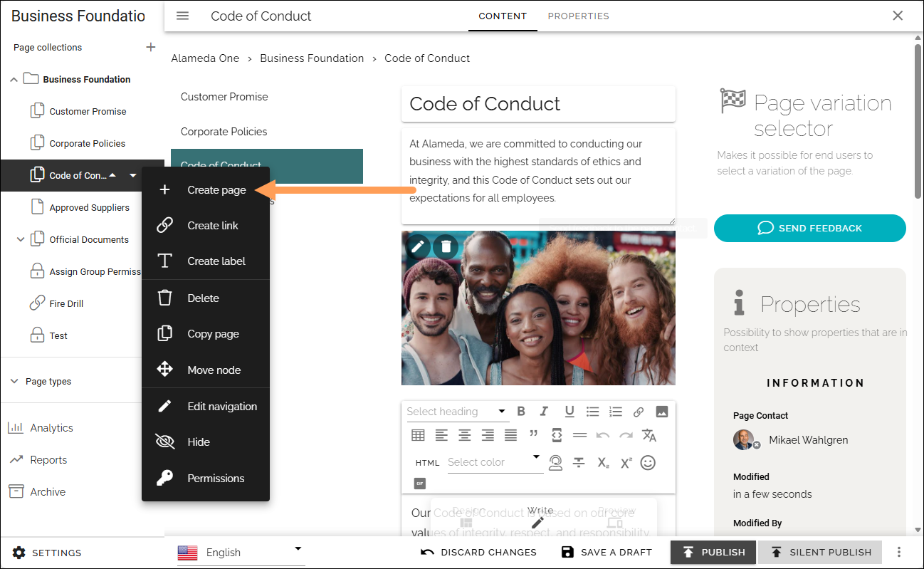Insert a GIF

coord(419,484)
